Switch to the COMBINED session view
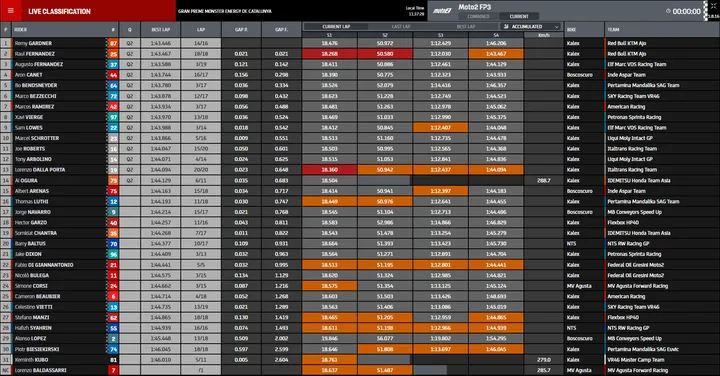 click(478, 17)
